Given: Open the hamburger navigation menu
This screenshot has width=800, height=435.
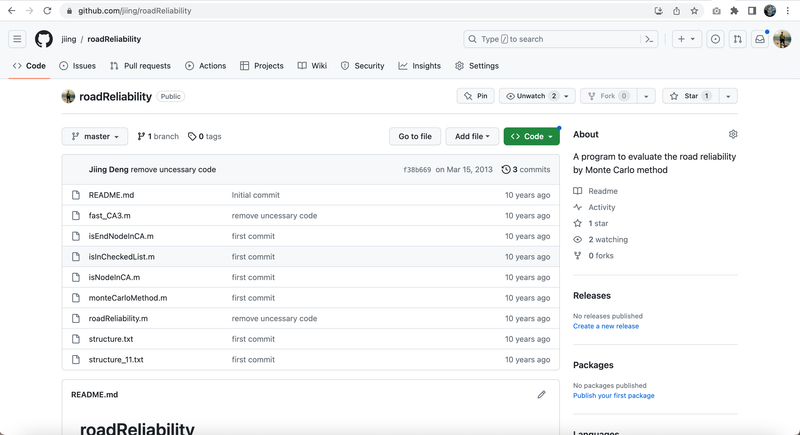Looking at the screenshot, I should tap(17, 39).
